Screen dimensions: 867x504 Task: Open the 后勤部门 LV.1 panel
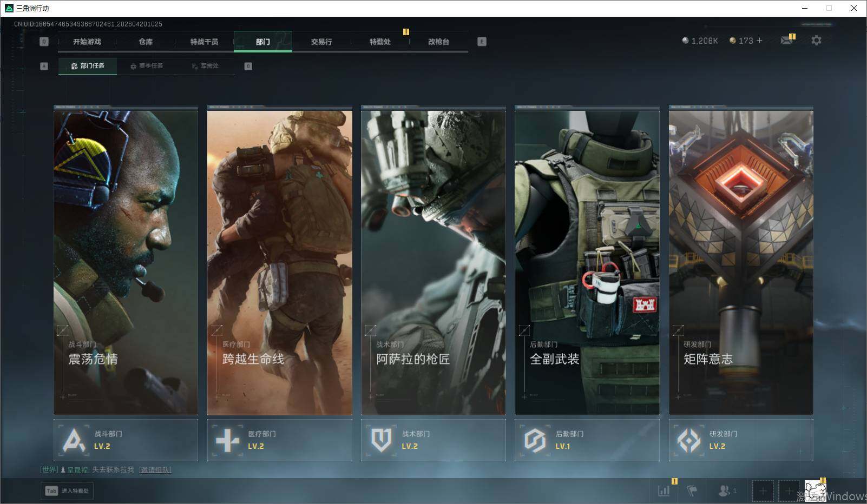coord(587,440)
